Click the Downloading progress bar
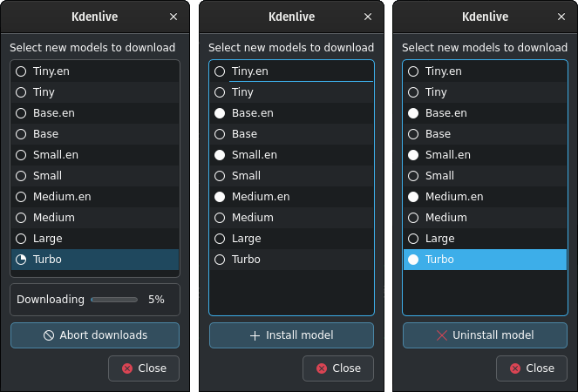 pos(114,300)
